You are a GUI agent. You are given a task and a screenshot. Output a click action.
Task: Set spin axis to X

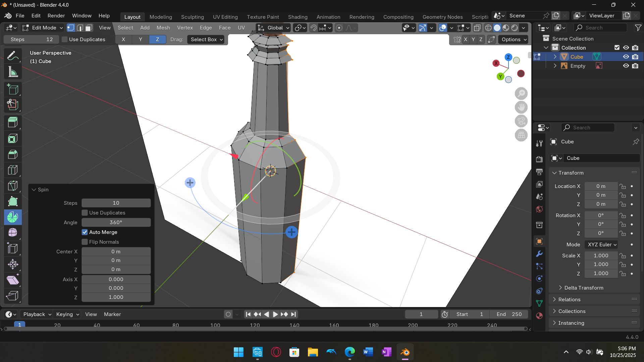123,40
